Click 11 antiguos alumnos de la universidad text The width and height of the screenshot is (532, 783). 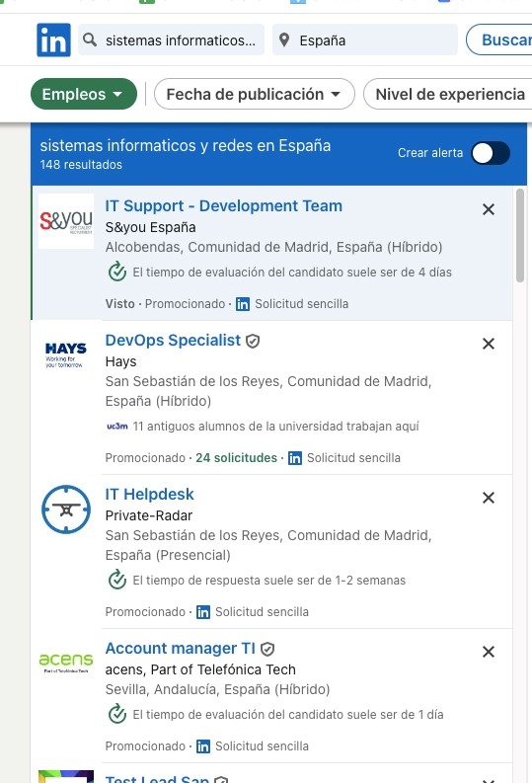275,426
